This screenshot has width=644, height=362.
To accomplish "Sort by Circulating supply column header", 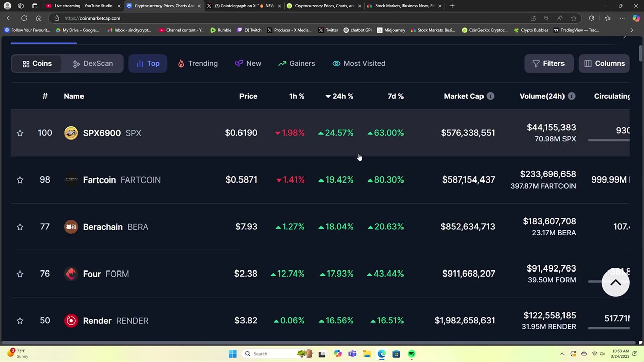I will point(612,96).
